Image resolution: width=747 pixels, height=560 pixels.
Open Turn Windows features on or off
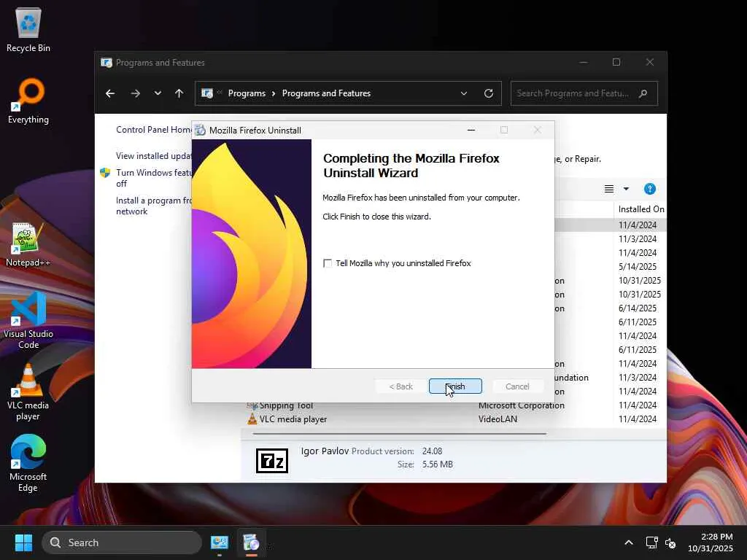pyautogui.click(x=153, y=178)
